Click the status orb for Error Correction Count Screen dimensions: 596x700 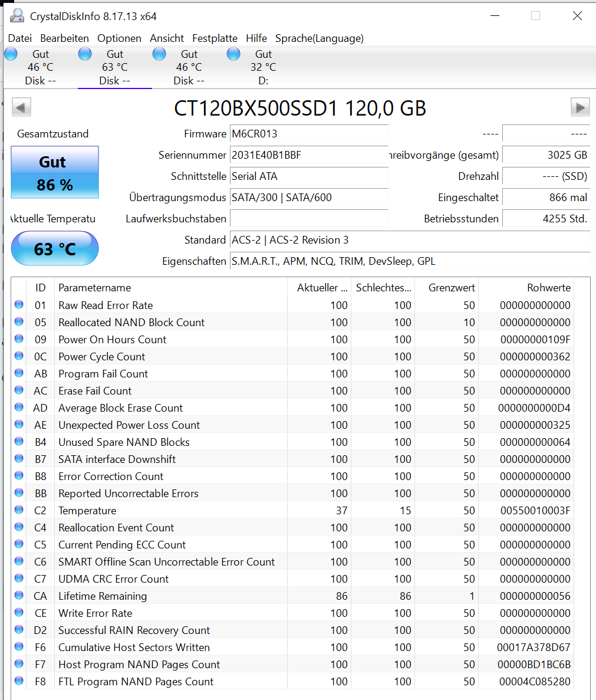pos(19,475)
